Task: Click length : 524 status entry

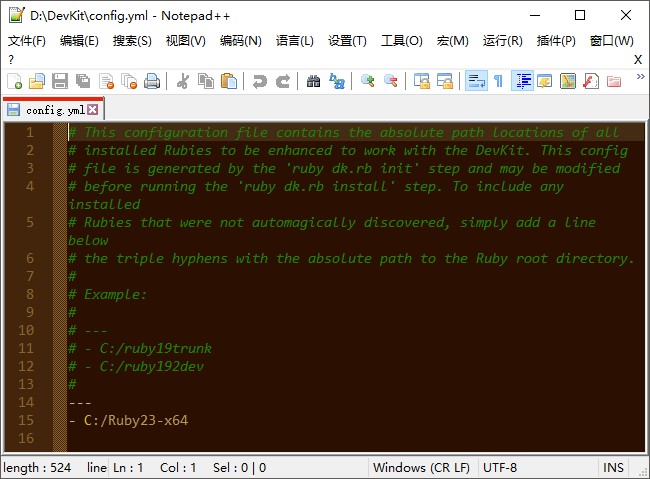Action: [x=37, y=467]
